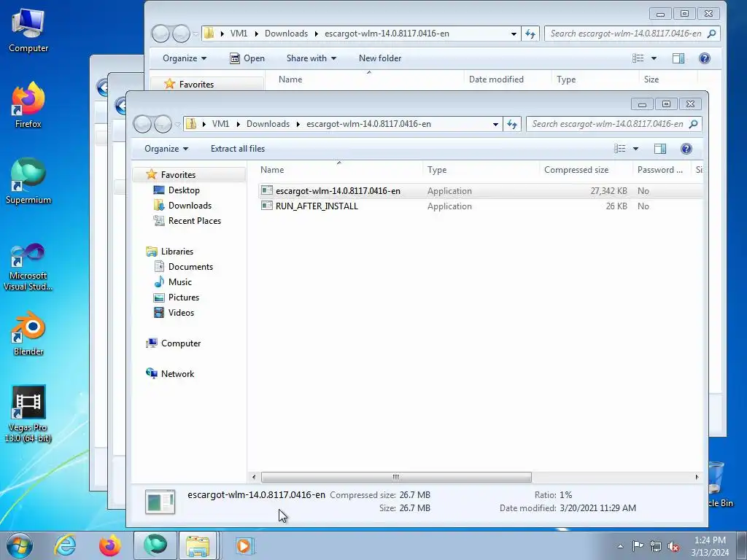Image resolution: width=747 pixels, height=560 pixels.
Task: Open the Videos library
Action: pyautogui.click(x=181, y=312)
